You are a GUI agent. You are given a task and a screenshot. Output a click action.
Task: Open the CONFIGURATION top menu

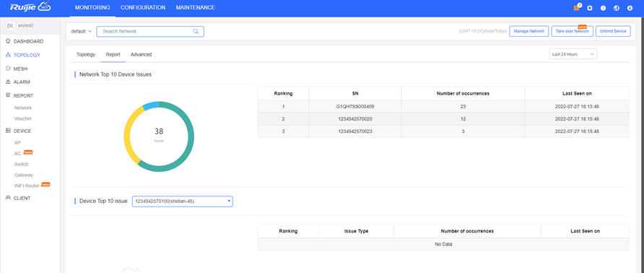[x=143, y=7]
